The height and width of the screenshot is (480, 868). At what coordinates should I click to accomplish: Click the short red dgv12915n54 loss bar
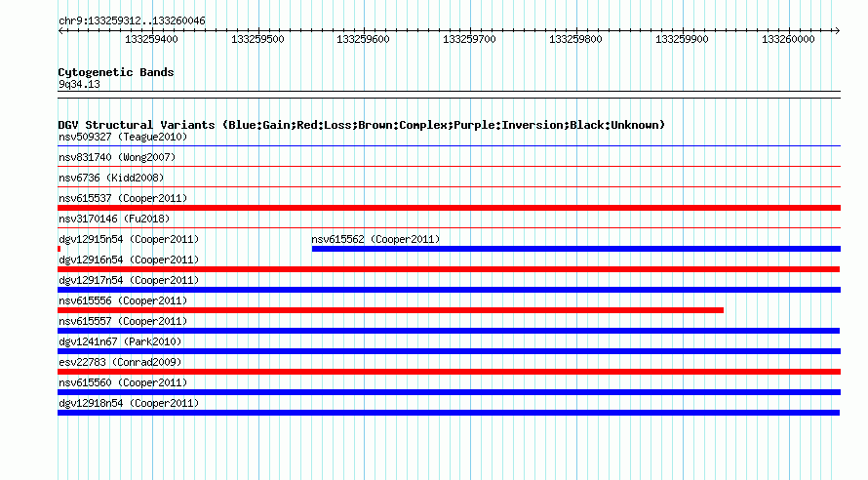[x=59, y=249]
